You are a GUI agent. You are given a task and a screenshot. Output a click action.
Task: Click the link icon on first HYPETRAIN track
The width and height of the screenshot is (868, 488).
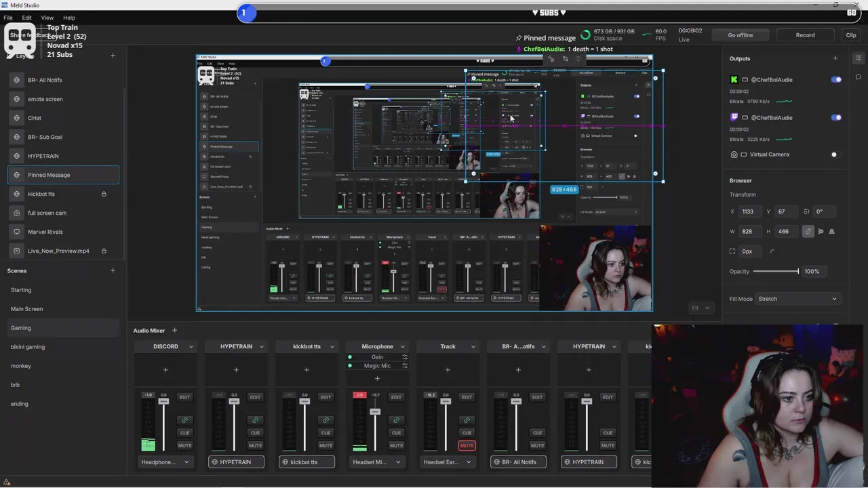255,420
